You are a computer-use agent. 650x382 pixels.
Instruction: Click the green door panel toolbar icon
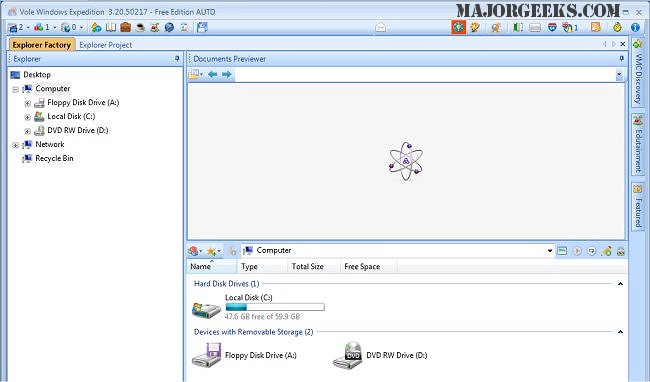point(518,27)
